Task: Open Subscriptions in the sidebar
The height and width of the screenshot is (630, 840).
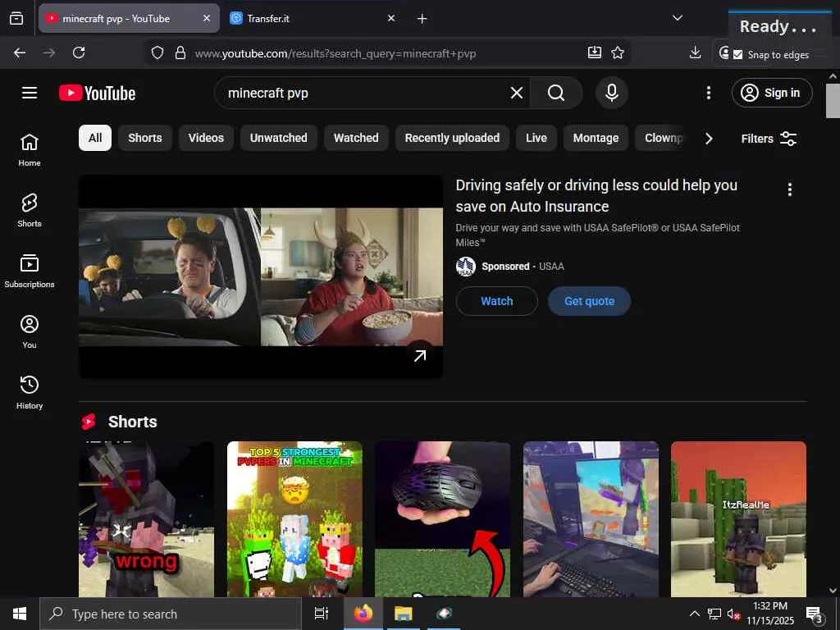Action: (x=30, y=271)
